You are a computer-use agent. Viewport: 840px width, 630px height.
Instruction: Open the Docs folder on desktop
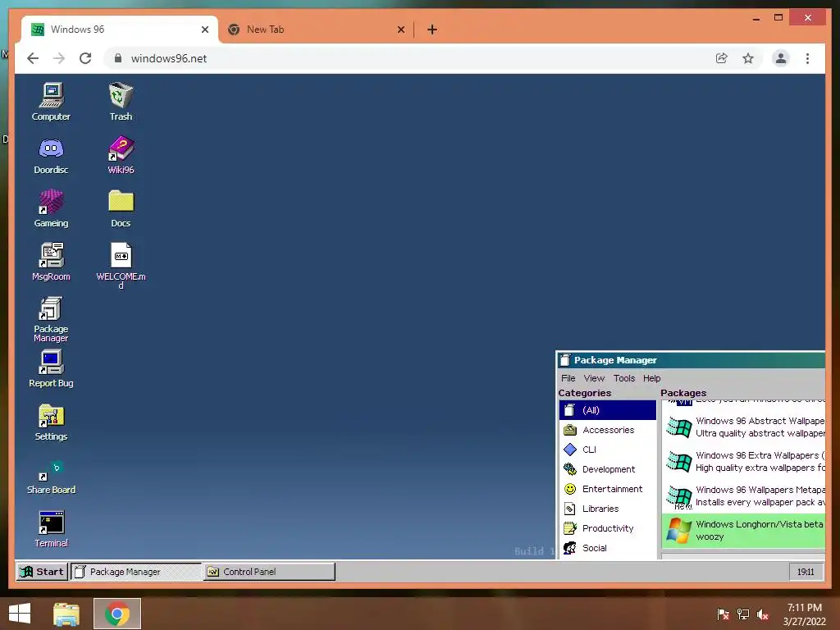tap(121, 208)
